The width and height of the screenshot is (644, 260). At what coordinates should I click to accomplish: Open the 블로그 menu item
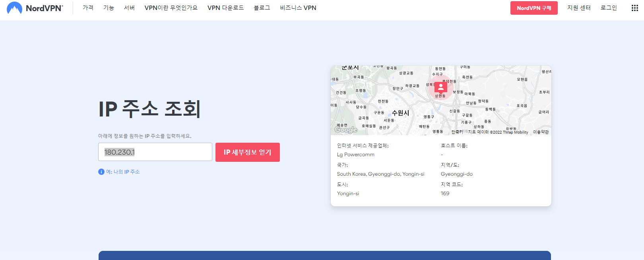[x=262, y=8]
